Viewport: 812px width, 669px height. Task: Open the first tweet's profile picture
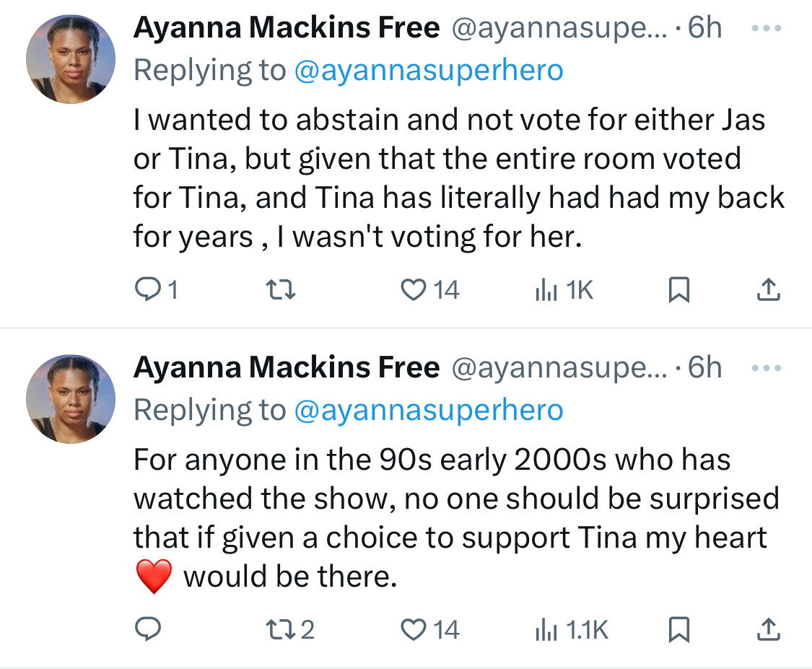(x=71, y=59)
